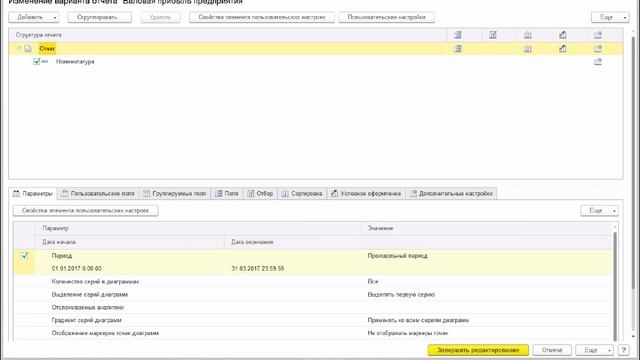640x360 pixels.
Task: Switch to the Пользовательские поля tab
Action: click(98, 193)
